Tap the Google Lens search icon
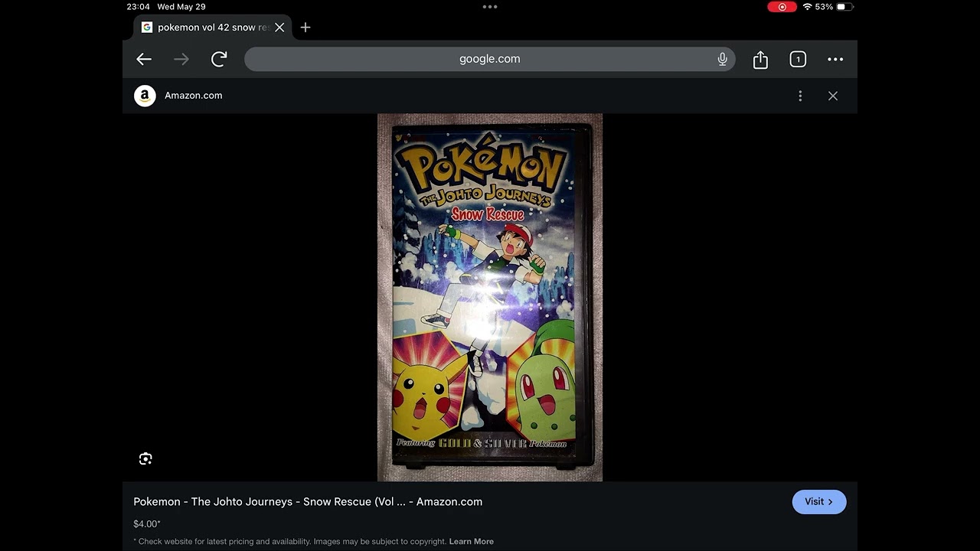980x551 pixels. [x=145, y=458]
